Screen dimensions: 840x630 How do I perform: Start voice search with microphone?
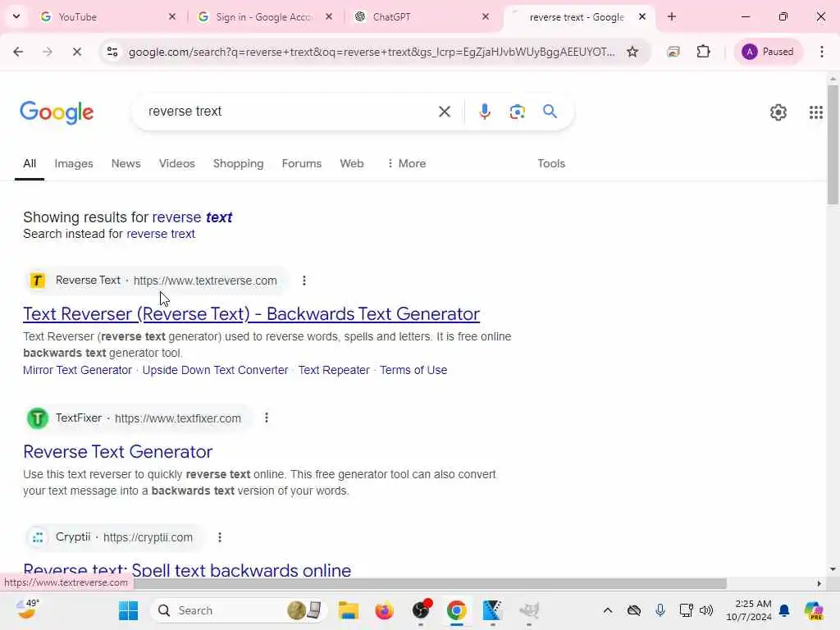(x=484, y=112)
